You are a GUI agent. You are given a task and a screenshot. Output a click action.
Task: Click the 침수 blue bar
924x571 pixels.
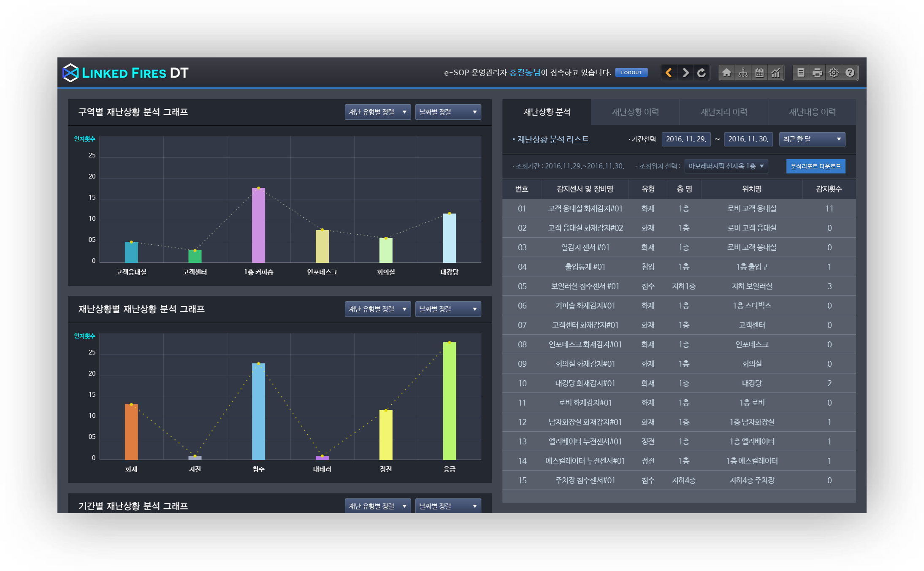point(258,411)
